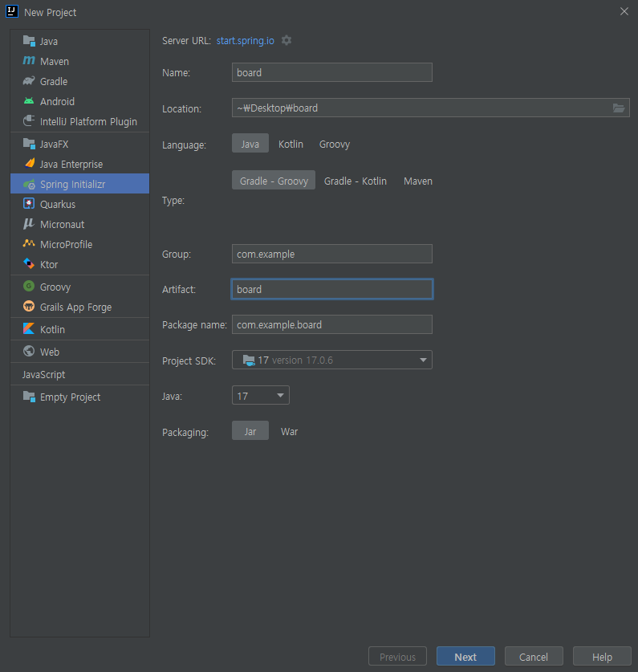Select the Gradle elephant icon
This screenshot has width=638, height=672.
(29, 81)
